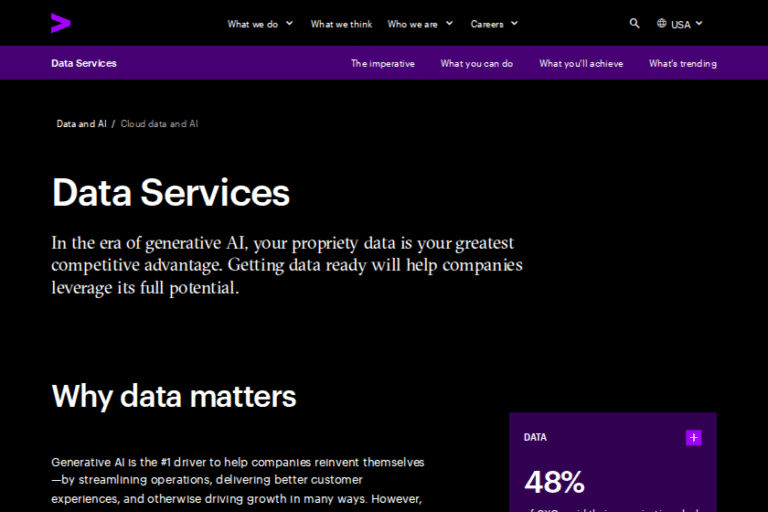Click Data Services in purple subnav

pyautogui.click(x=84, y=63)
